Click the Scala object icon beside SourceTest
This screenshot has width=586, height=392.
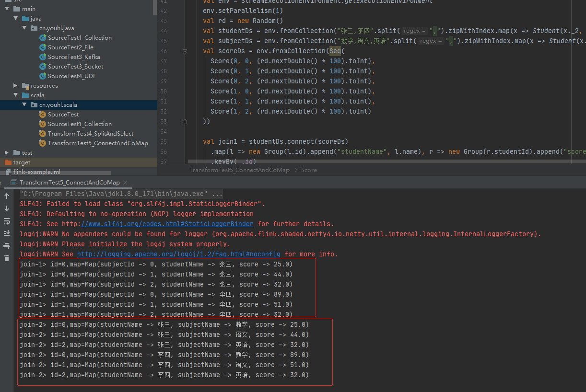click(x=43, y=115)
